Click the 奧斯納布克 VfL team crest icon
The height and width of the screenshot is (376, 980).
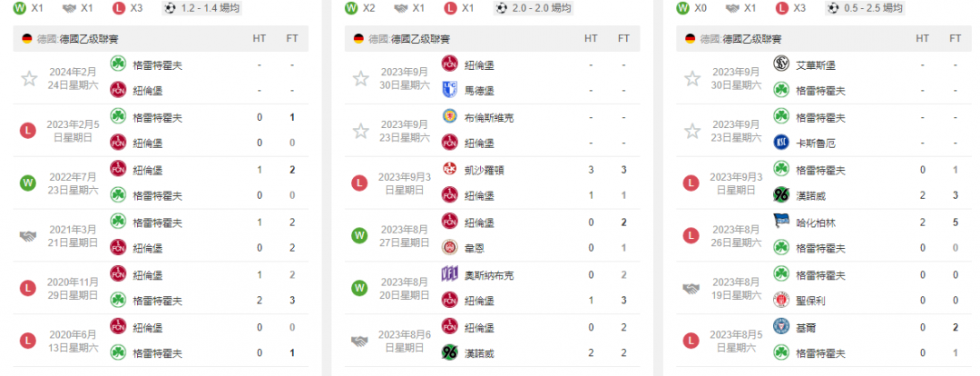(x=450, y=274)
